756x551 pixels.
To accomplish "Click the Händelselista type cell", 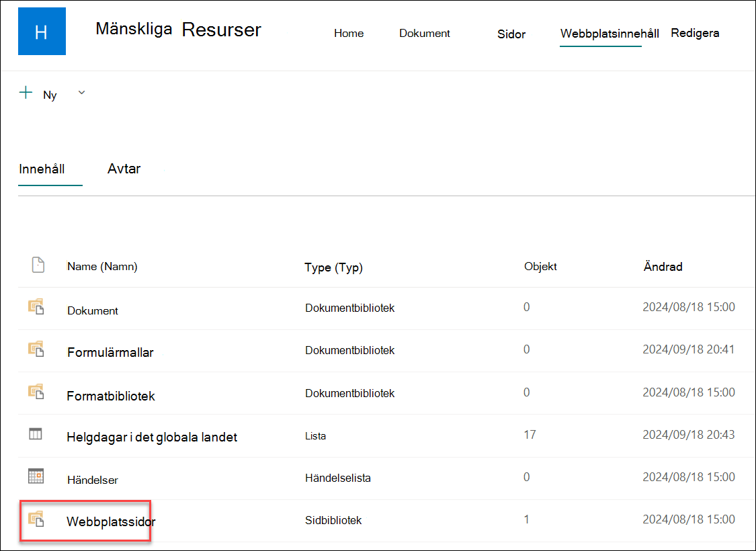I will tap(338, 478).
